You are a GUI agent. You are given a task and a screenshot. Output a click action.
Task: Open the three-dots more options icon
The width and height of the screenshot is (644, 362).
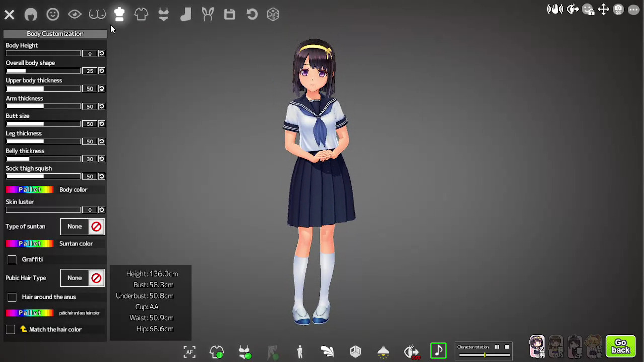coord(634,9)
